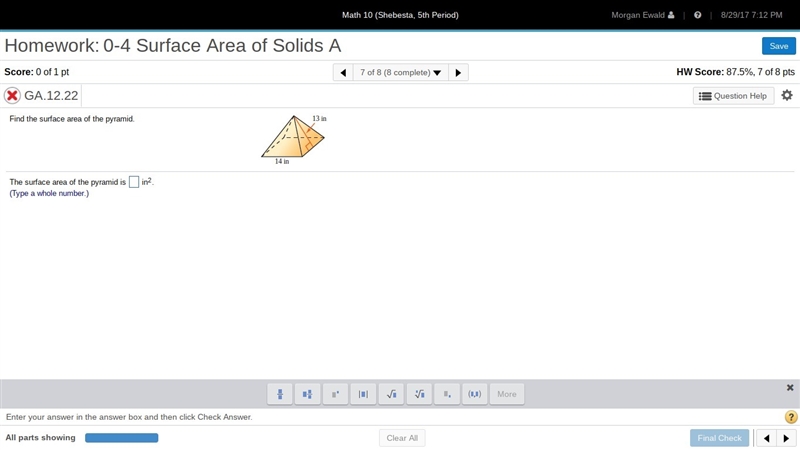Viewport: 800px width, 450px height.
Task: Open More math symbols
Action: (507, 394)
